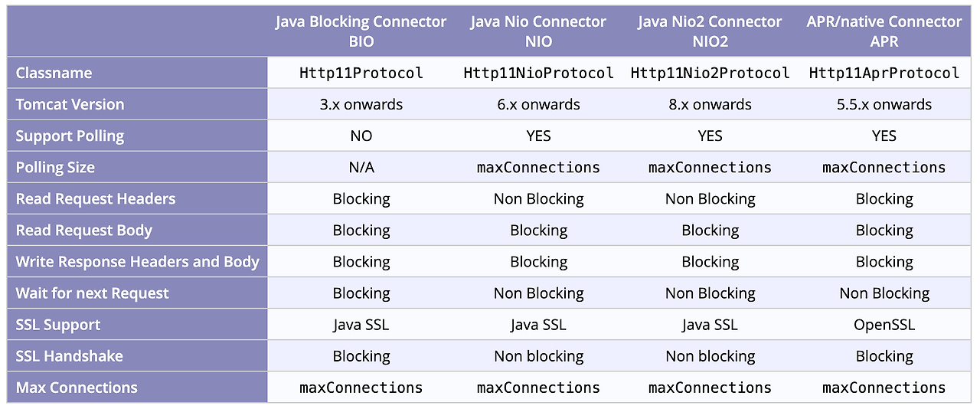
Task: Click the Http11AprProtocol classname cell
Action: tap(884, 73)
